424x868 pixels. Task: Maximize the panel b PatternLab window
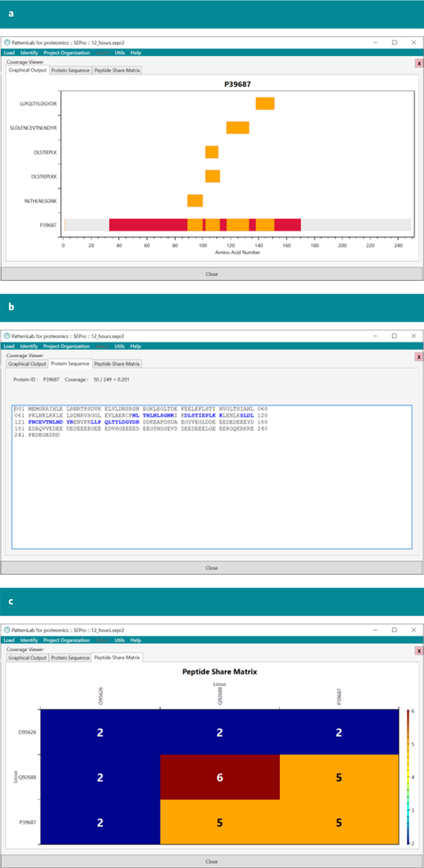point(394,336)
